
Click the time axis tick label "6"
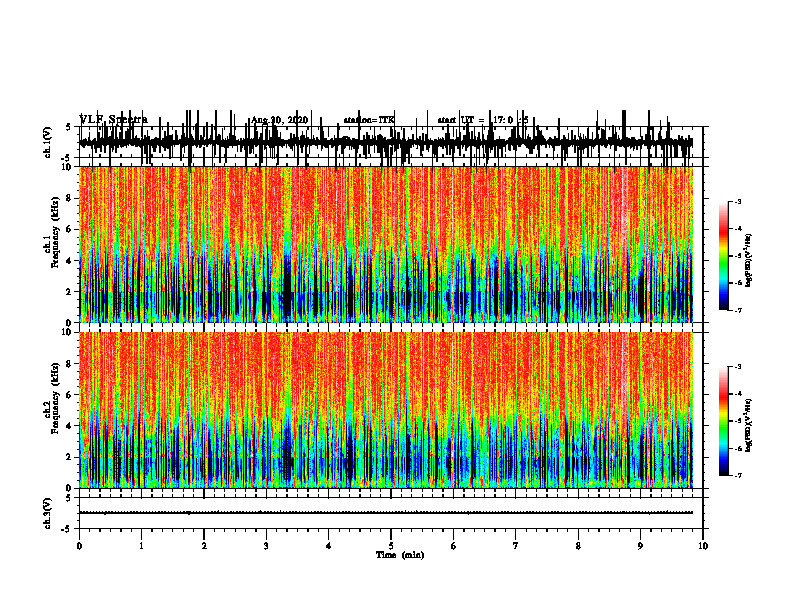(454, 546)
